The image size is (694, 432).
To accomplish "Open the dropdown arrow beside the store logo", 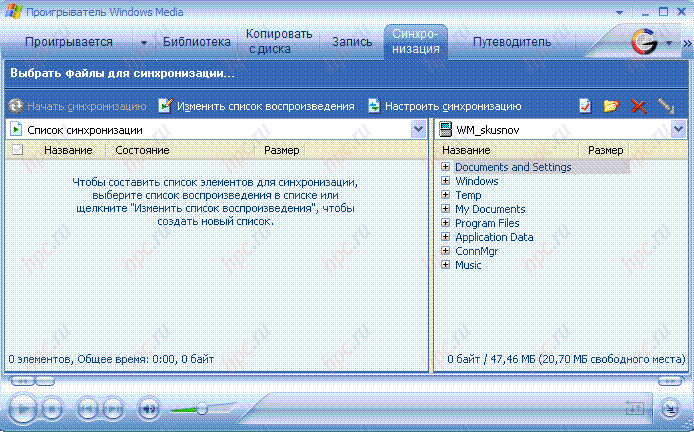I will (669, 43).
